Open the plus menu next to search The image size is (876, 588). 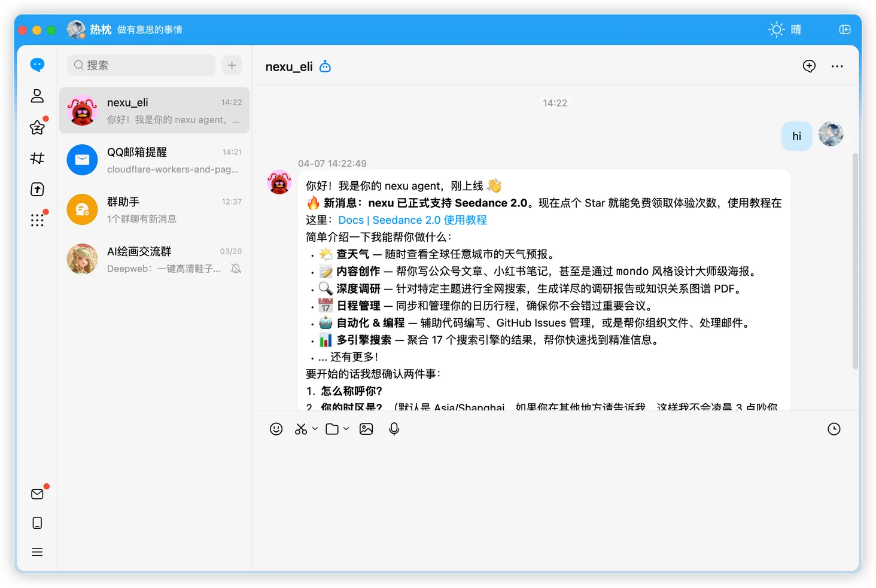pyautogui.click(x=232, y=65)
